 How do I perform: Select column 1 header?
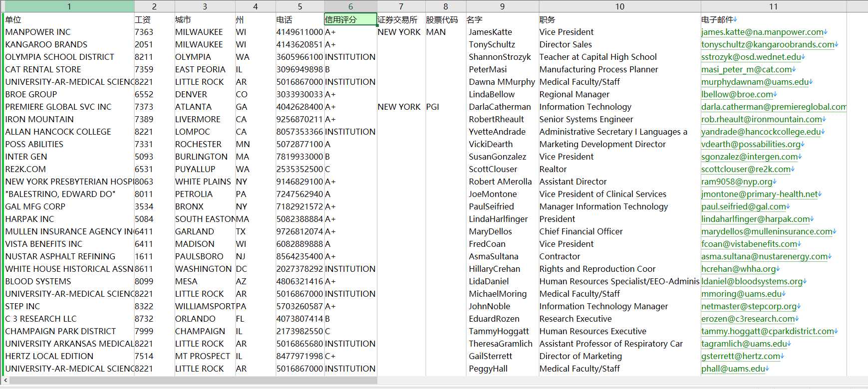coord(69,6)
